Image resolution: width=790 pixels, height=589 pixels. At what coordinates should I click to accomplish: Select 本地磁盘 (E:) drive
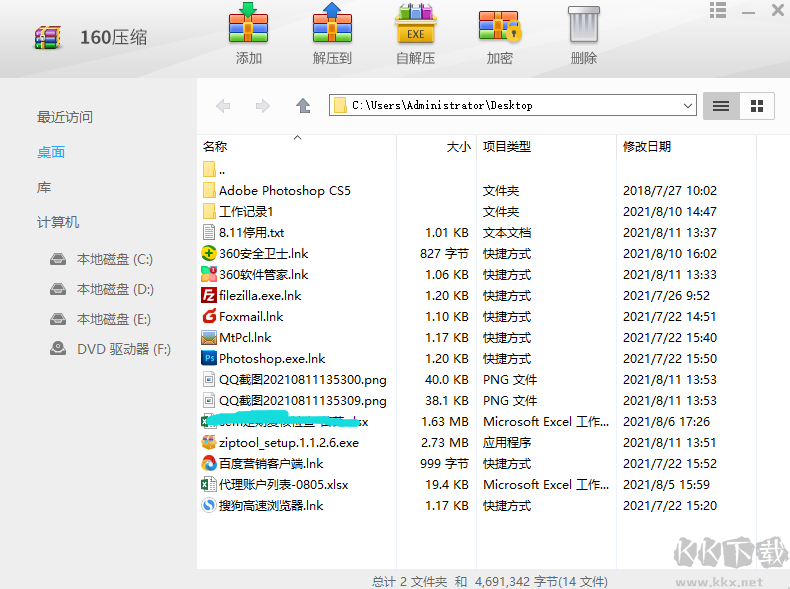(100, 319)
